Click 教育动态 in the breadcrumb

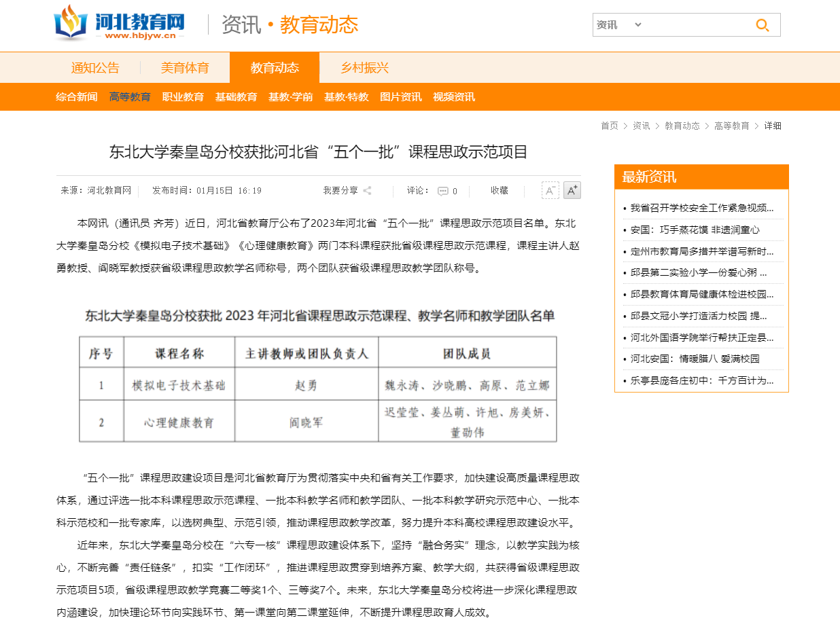click(682, 126)
